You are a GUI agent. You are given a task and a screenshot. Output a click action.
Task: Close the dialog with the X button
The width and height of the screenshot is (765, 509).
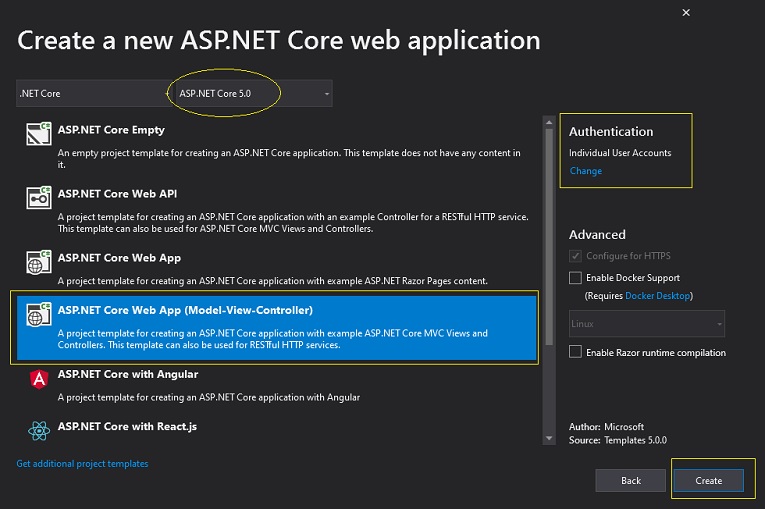(686, 13)
